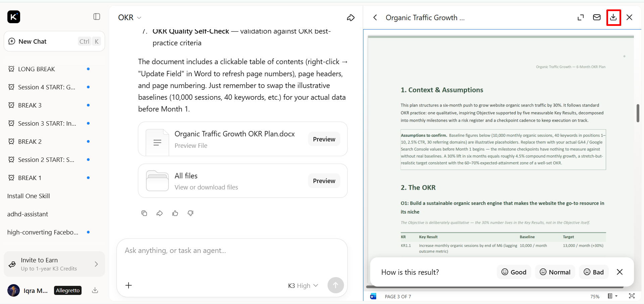Rate the result as Good
The width and height of the screenshot is (644, 304).
514,272
